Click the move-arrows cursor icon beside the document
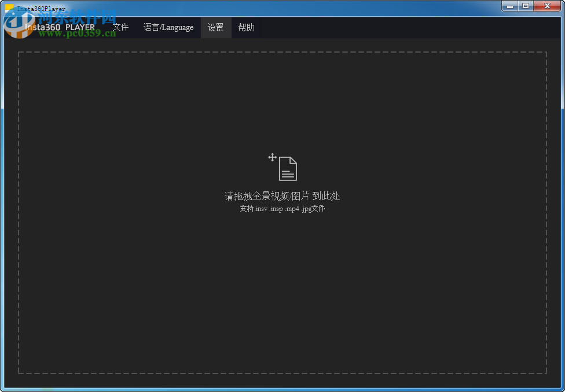The height and width of the screenshot is (392, 565). 272,157
